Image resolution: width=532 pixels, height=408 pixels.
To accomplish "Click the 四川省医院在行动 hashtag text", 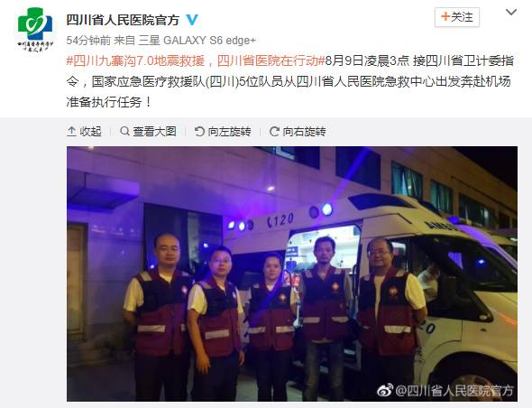I will [x=268, y=60].
